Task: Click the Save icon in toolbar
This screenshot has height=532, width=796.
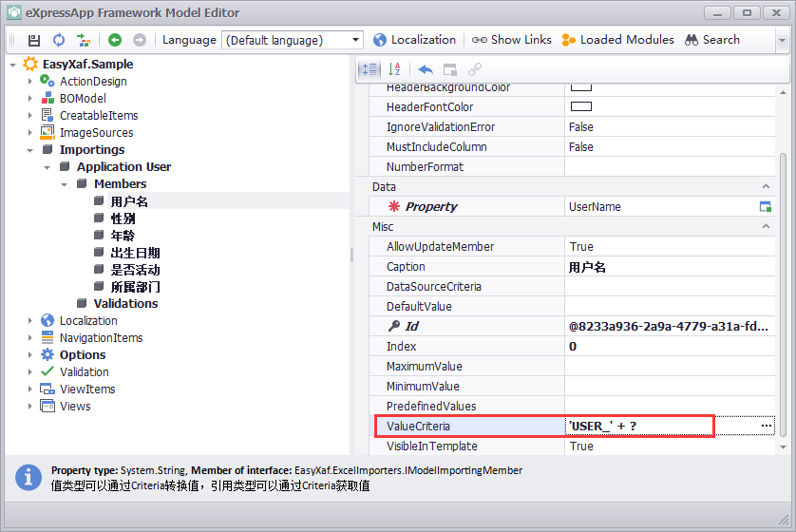Action: tap(34, 40)
